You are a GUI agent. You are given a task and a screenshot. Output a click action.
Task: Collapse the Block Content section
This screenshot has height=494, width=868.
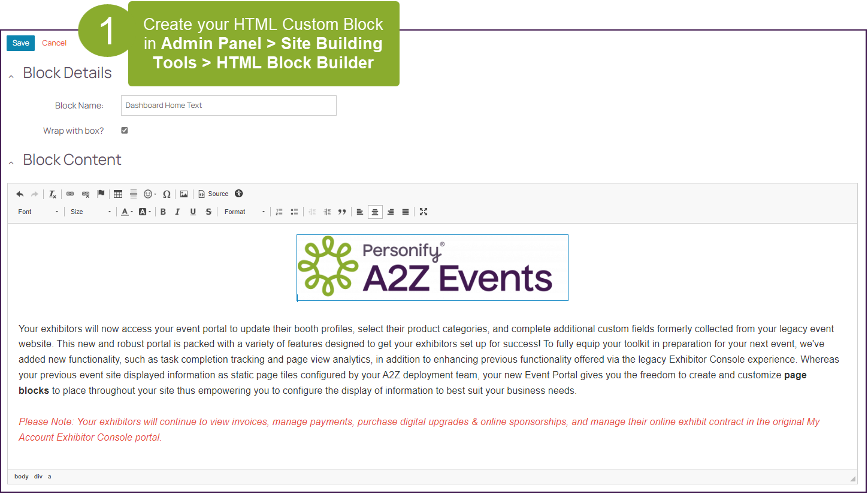pyautogui.click(x=11, y=162)
